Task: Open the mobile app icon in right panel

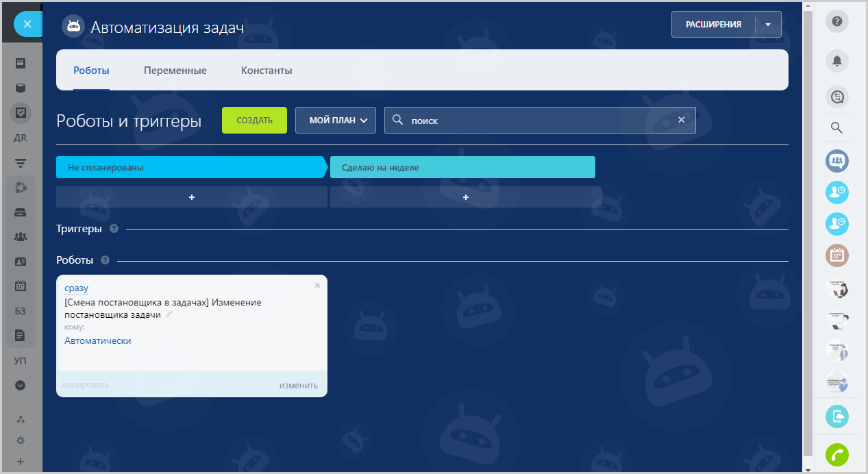Action: [x=837, y=416]
